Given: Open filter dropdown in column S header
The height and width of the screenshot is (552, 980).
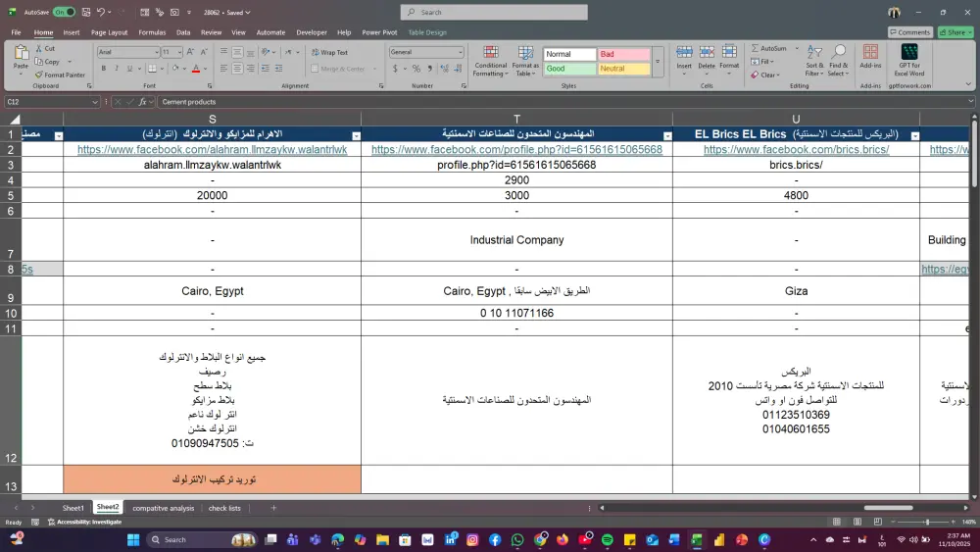Looking at the screenshot, I should pos(356,135).
